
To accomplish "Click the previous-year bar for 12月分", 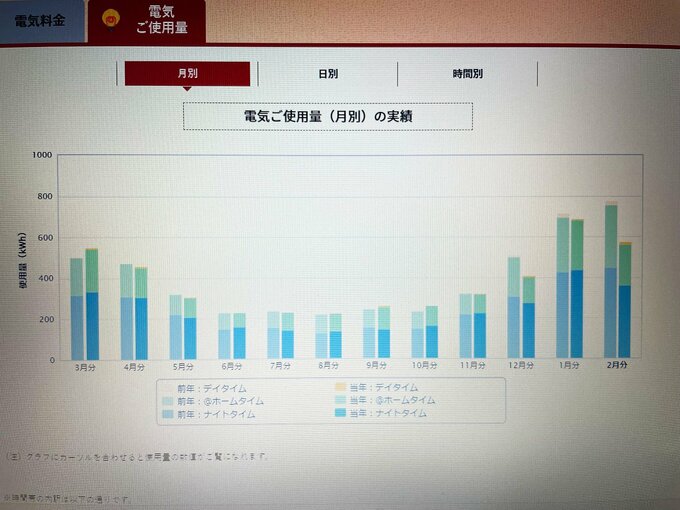I will (x=514, y=309).
